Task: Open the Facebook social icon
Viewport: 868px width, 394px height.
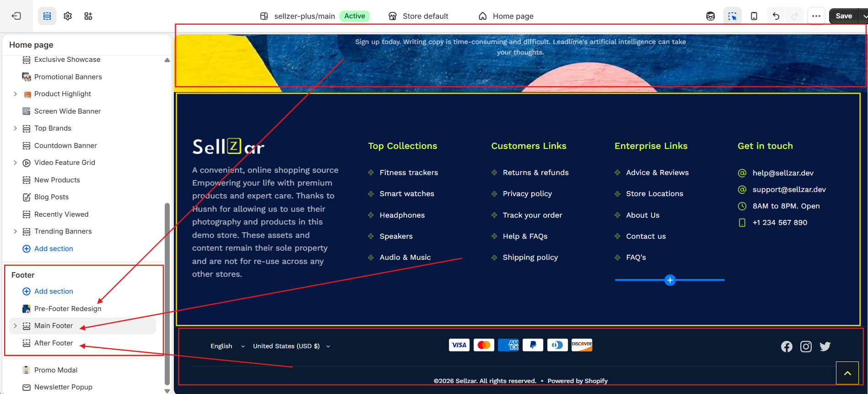Action: point(787,347)
